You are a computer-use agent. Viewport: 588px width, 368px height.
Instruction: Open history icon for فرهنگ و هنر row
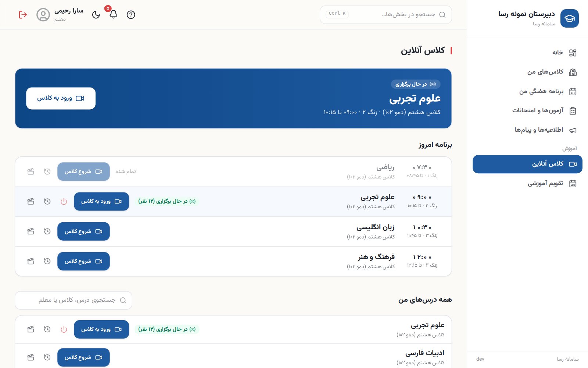point(47,261)
